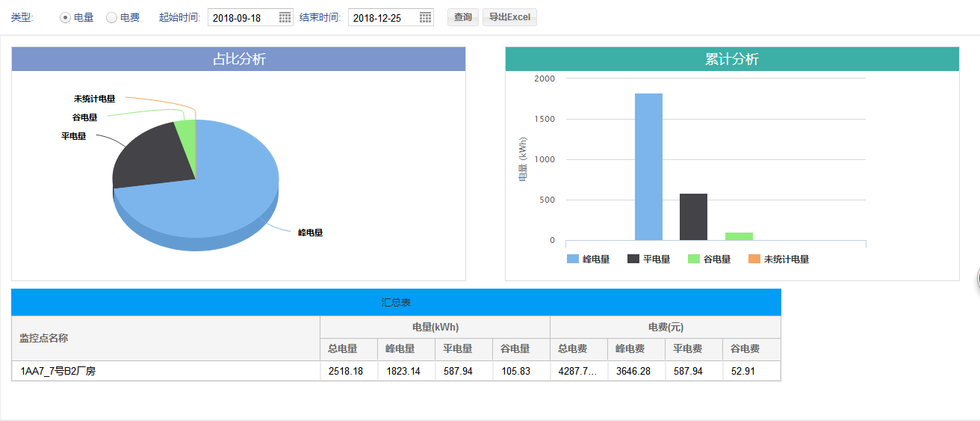980x421 pixels.
Task: Click the 105.83 valley energy cell
Action: point(521,371)
